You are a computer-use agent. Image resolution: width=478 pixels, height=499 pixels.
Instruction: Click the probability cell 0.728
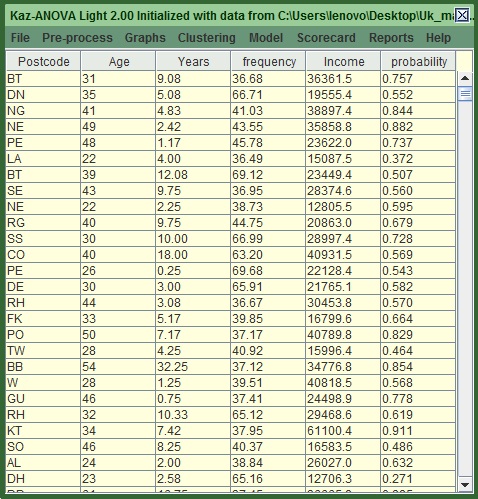click(x=418, y=239)
